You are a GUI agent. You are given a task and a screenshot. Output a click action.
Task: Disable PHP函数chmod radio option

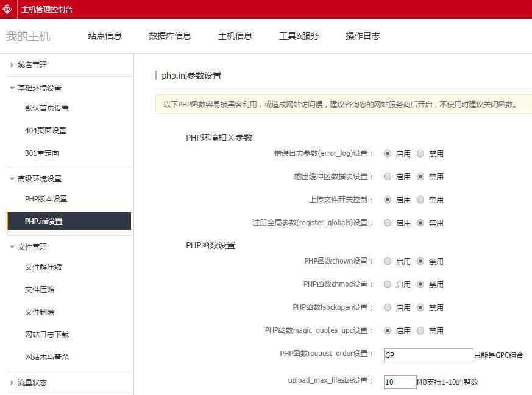[420, 284]
